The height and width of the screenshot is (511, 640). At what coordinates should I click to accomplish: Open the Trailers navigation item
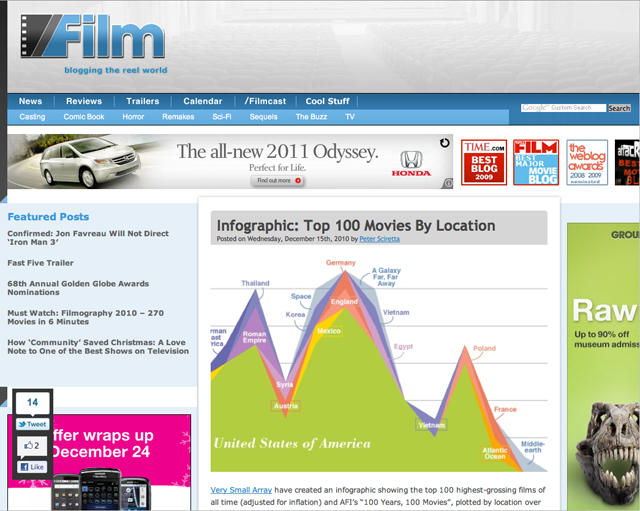143,101
